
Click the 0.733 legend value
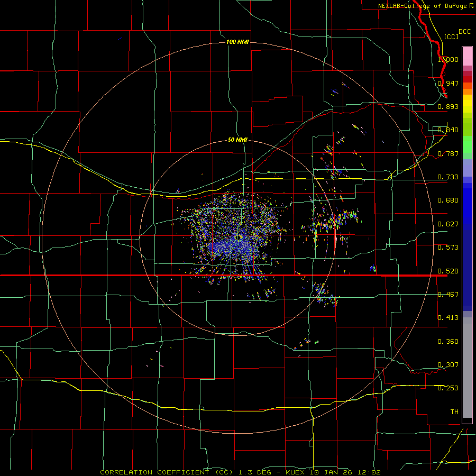coord(448,177)
